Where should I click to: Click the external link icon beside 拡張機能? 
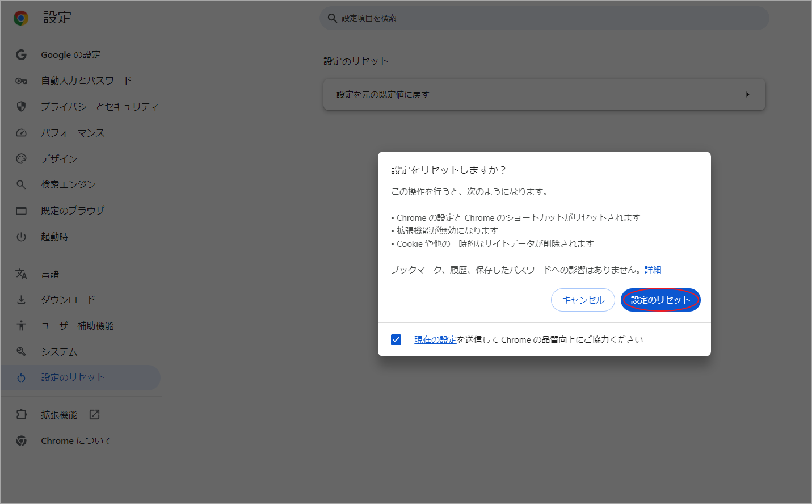[x=94, y=414]
